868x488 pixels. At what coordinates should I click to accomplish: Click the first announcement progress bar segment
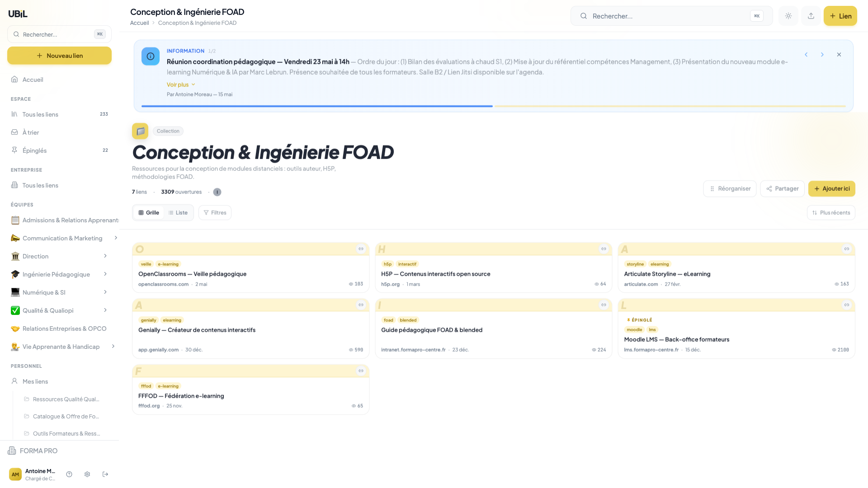pyautogui.click(x=317, y=106)
